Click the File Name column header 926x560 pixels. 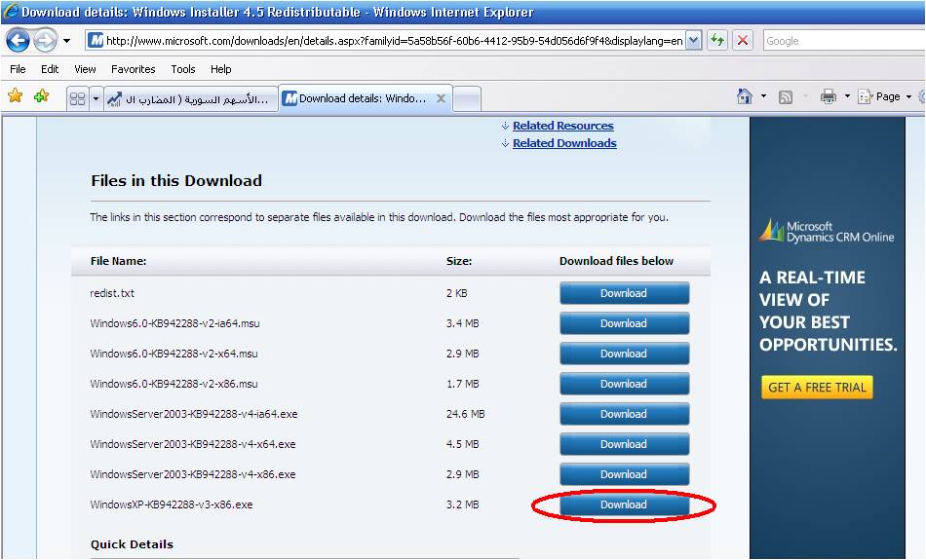(x=118, y=261)
